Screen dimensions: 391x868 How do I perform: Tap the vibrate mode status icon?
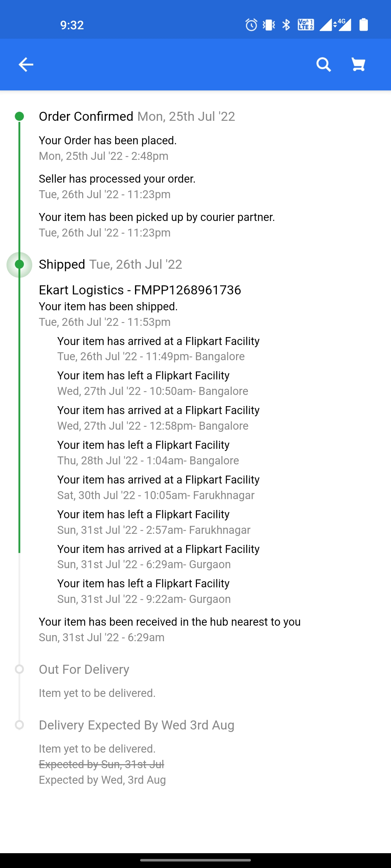tap(269, 25)
